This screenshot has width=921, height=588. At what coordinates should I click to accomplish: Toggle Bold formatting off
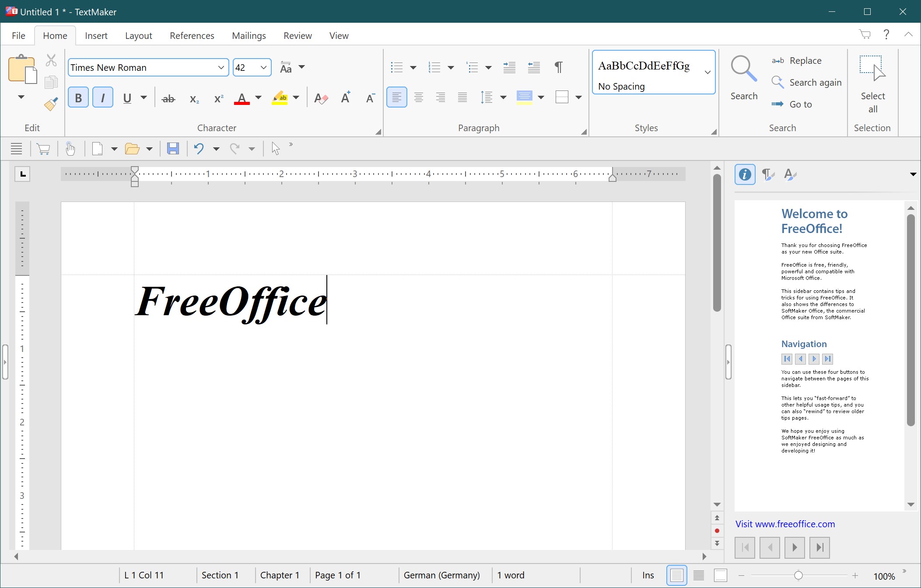78,97
